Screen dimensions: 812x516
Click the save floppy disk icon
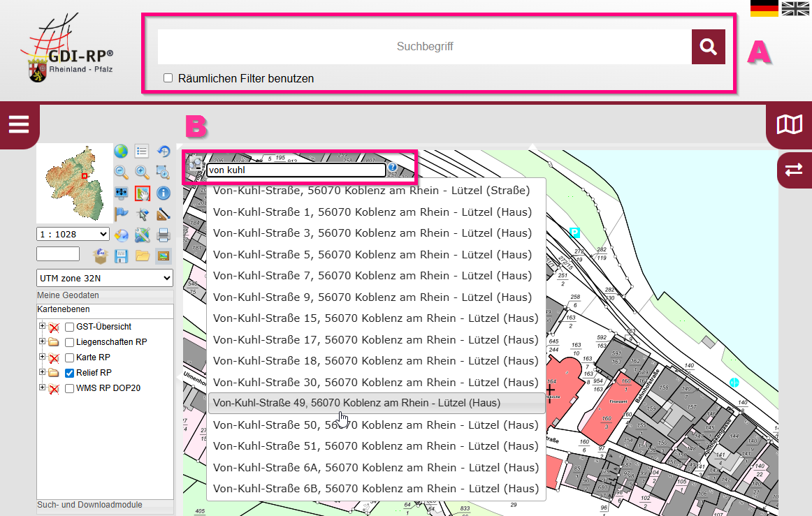point(122,256)
